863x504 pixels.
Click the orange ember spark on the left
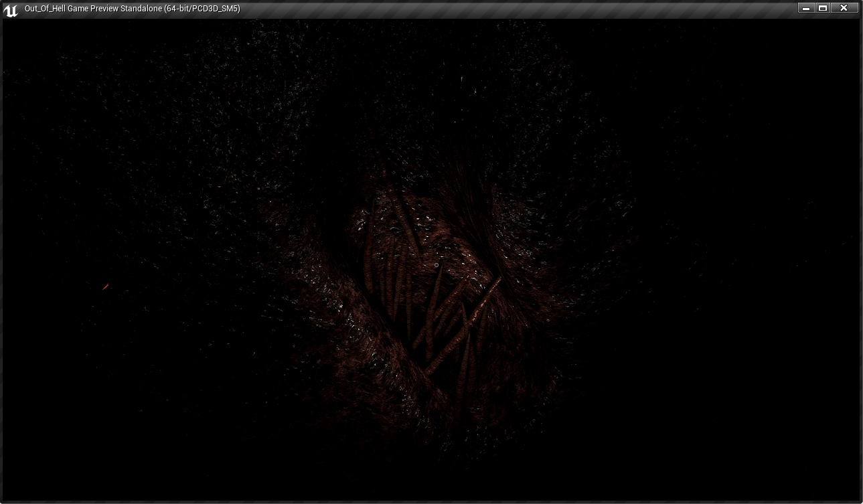tap(105, 287)
